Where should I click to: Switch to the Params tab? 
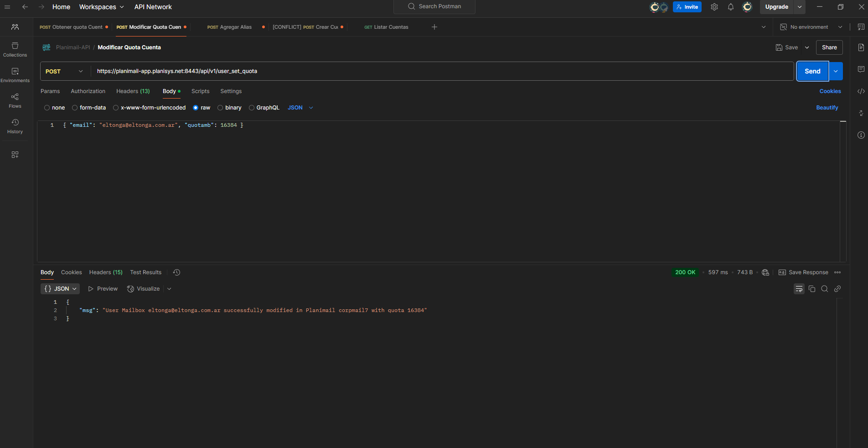[x=50, y=91]
